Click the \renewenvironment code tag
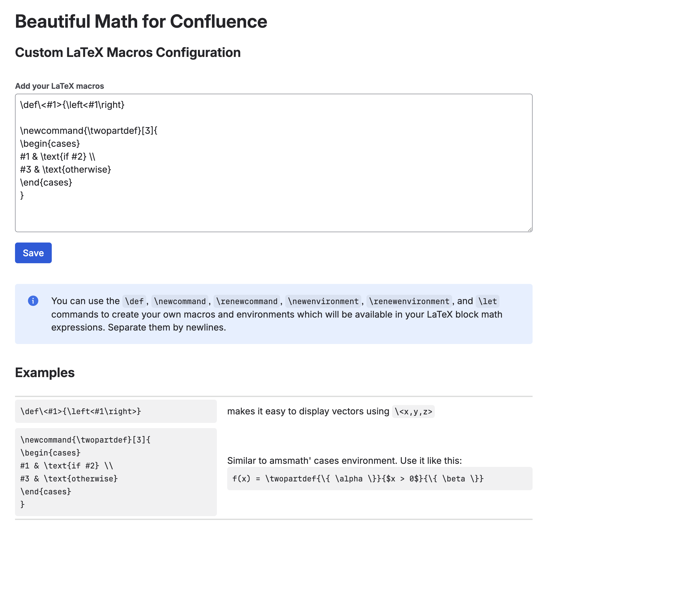 [x=409, y=301]
